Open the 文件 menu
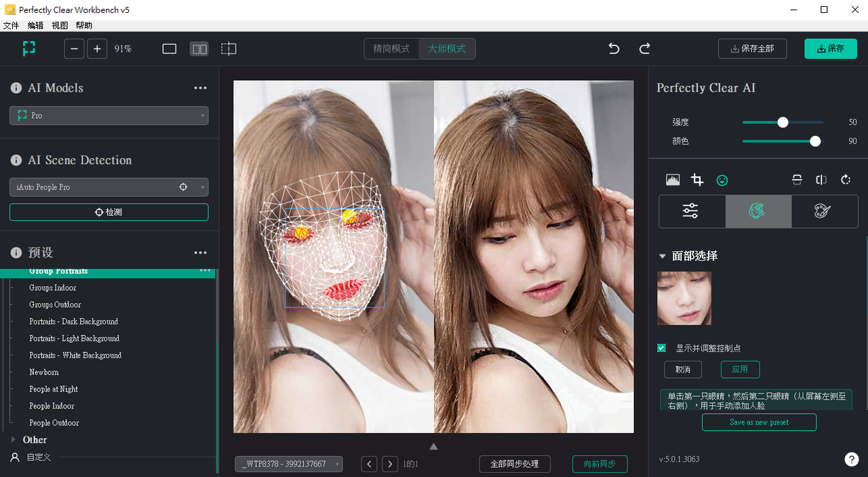 tap(11, 26)
